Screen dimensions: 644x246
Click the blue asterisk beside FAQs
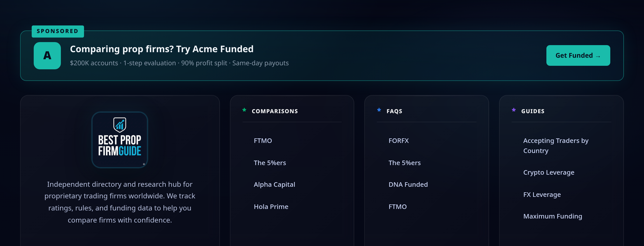379,110
